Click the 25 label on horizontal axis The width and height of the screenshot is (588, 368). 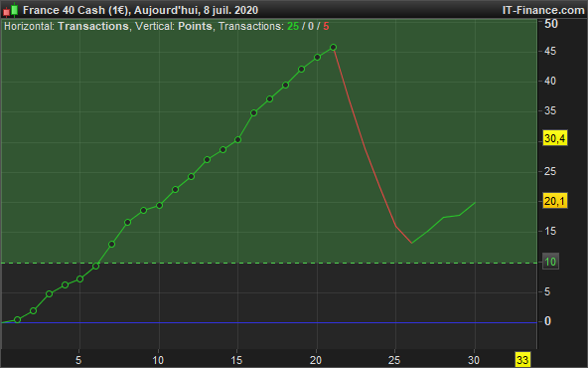click(394, 360)
